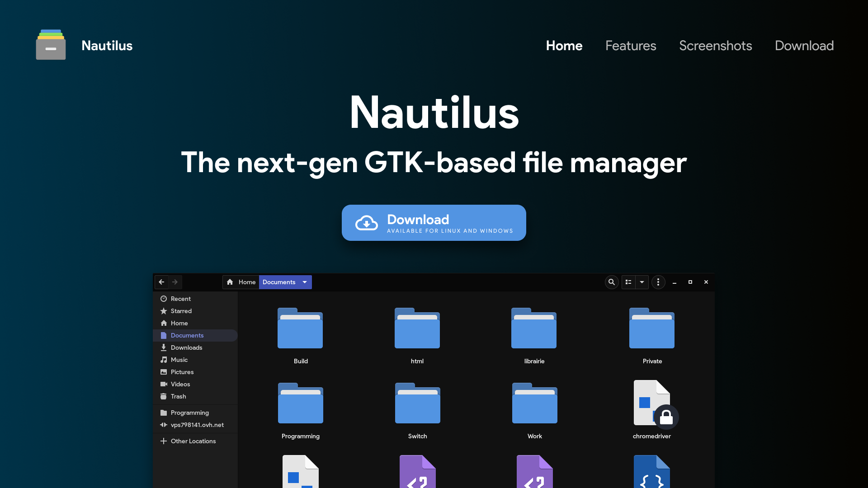Click the Starred sidebar icon
The height and width of the screenshot is (488, 868).
tap(164, 311)
